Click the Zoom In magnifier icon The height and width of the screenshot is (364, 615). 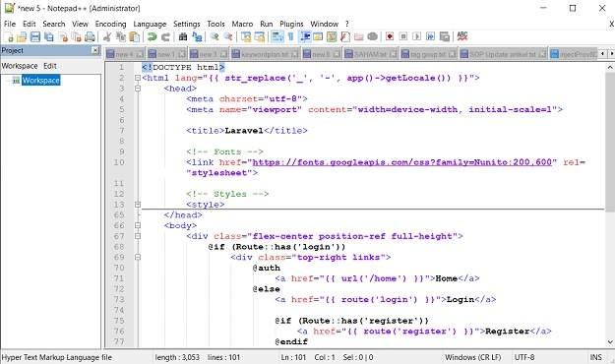tap(215, 37)
